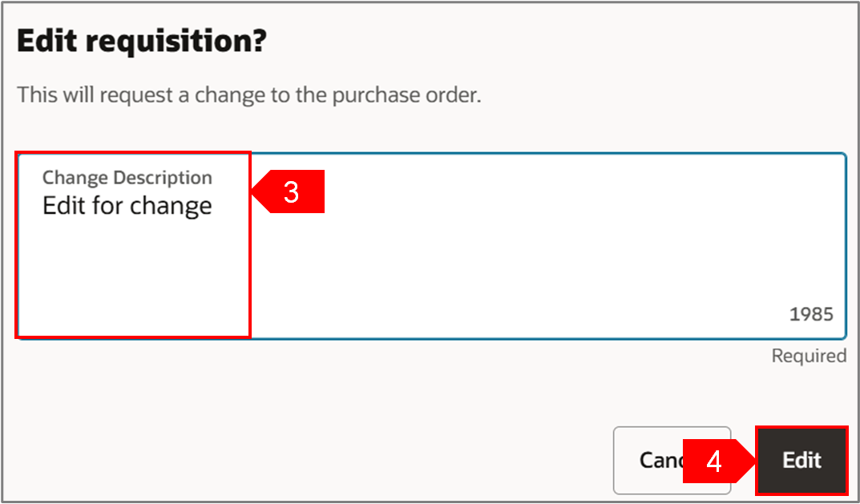Click the word 'Change' in the field label

pyautogui.click(x=75, y=178)
